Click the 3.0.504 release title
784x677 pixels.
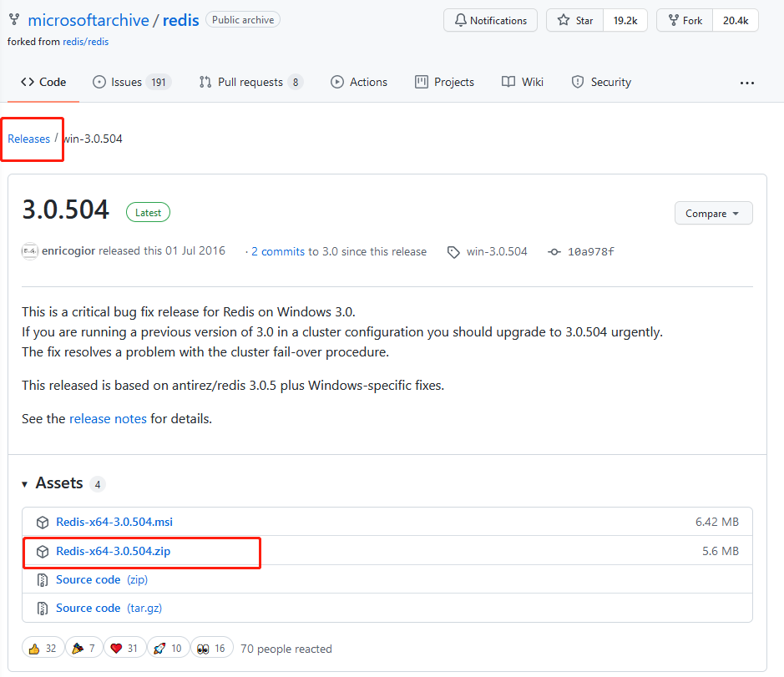point(65,210)
